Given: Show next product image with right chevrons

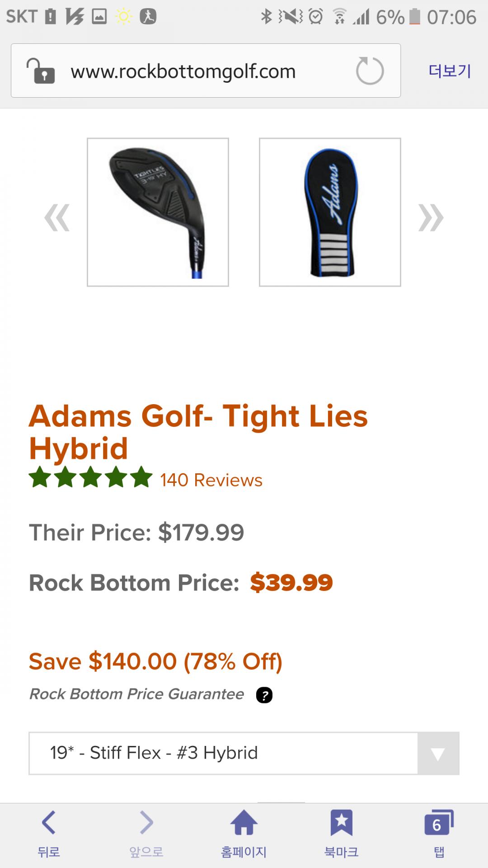Looking at the screenshot, I should pos(431,217).
